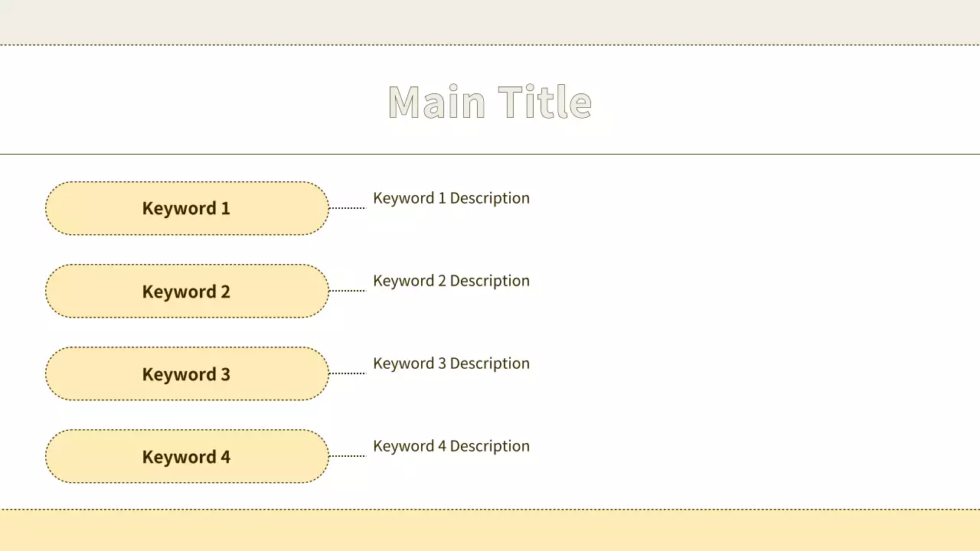Click the dotted connector beside Keyword 3
The width and height of the screenshot is (980, 551).
click(348, 373)
